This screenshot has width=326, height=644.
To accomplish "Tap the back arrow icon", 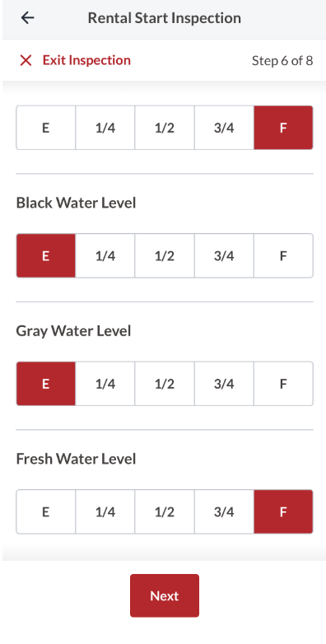I will (x=27, y=17).
